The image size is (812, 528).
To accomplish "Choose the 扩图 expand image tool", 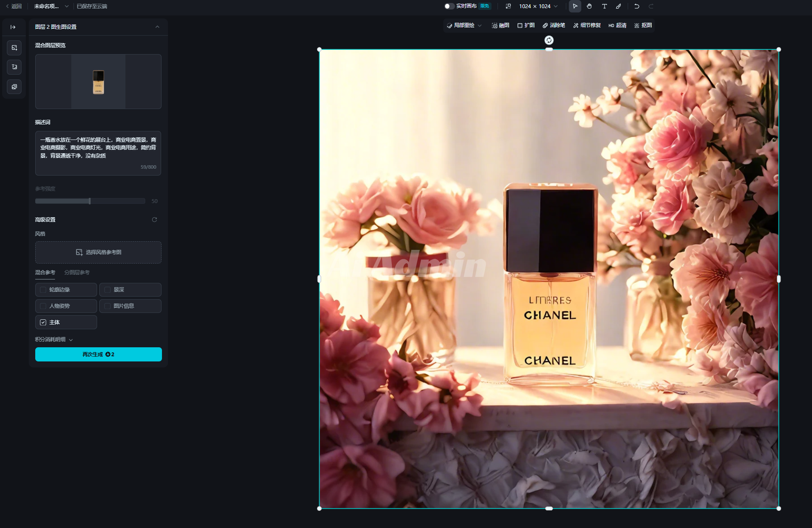I will click(526, 25).
